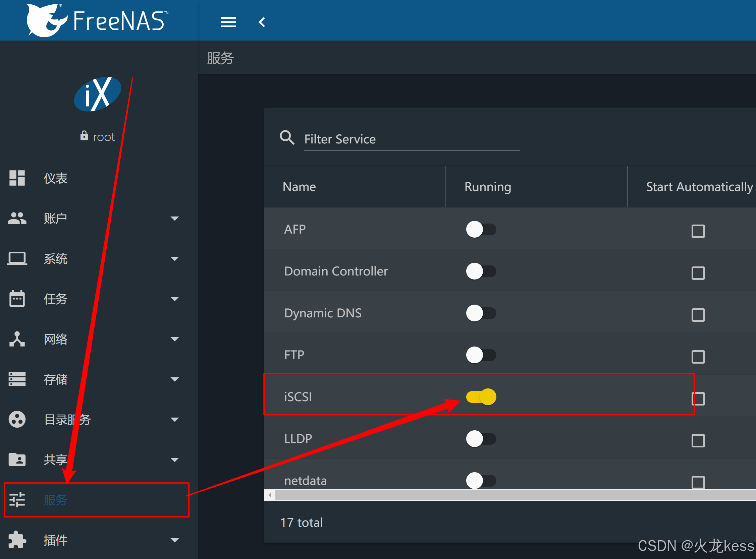Click the FreeNAS logo
The height and width of the screenshot is (559, 756).
pyautogui.click(x=98, y=20)
